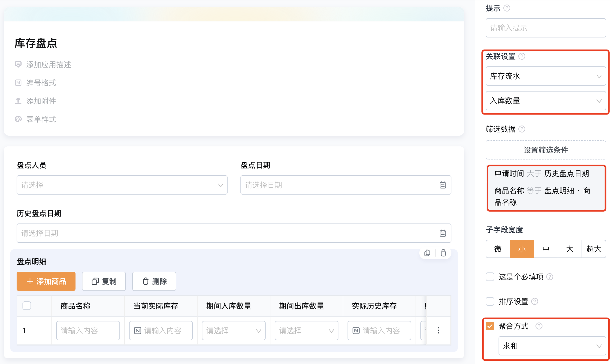Open the 求和 aggregation dropdown
Viewport: 611px width, 364px height.
tap(552, 346)
